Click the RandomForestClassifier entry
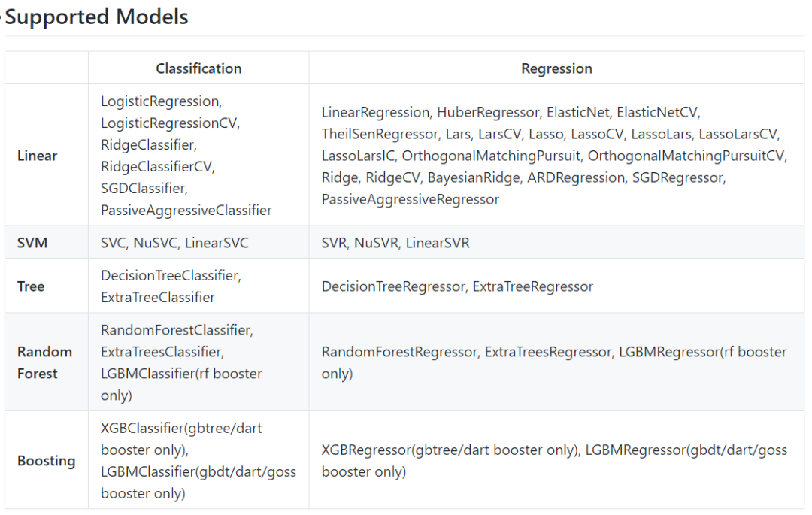This screenshot has height=515, width=812. point(177,330)
